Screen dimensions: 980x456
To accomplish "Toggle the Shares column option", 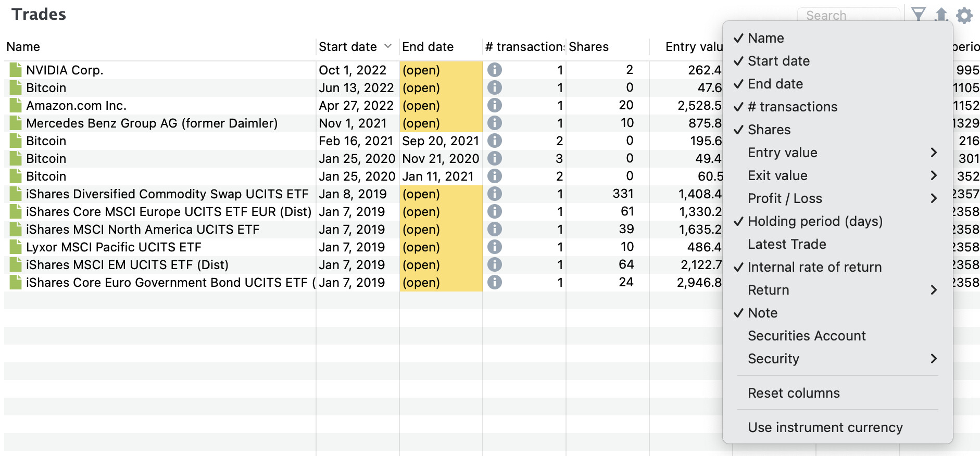I will (x=837, y=130).
